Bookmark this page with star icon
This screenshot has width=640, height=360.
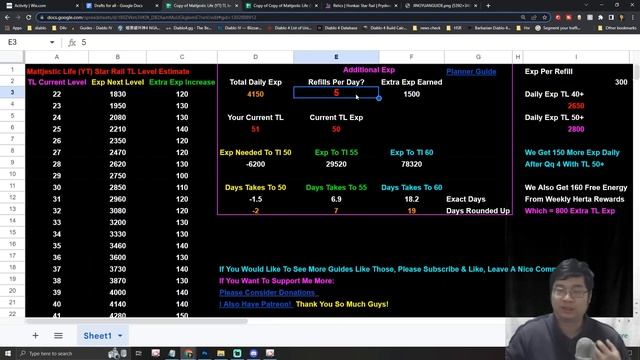coord(544,18)
